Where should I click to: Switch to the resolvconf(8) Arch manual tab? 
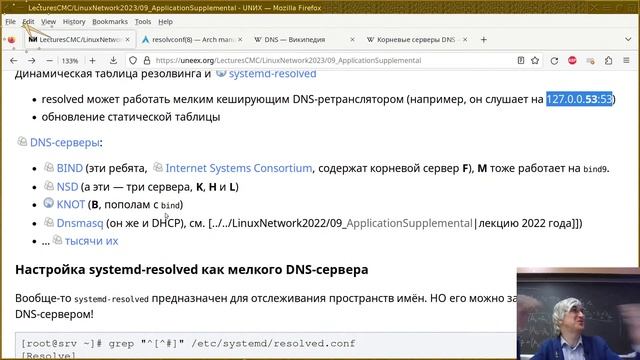tap(192, 40)
